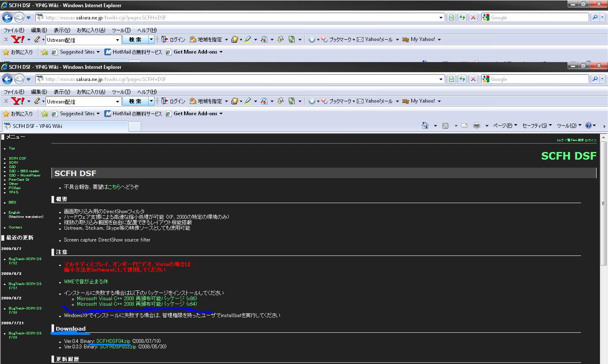This screenshot has width=608, height=364.
Task: Toggle Compatibility View icon in front window
Action: tap(451, 79)
